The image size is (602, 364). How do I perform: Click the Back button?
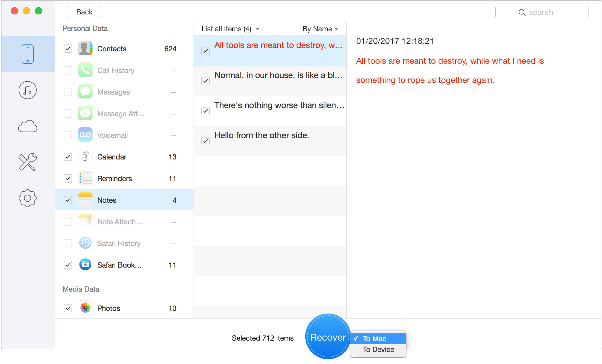click(84, 12)
